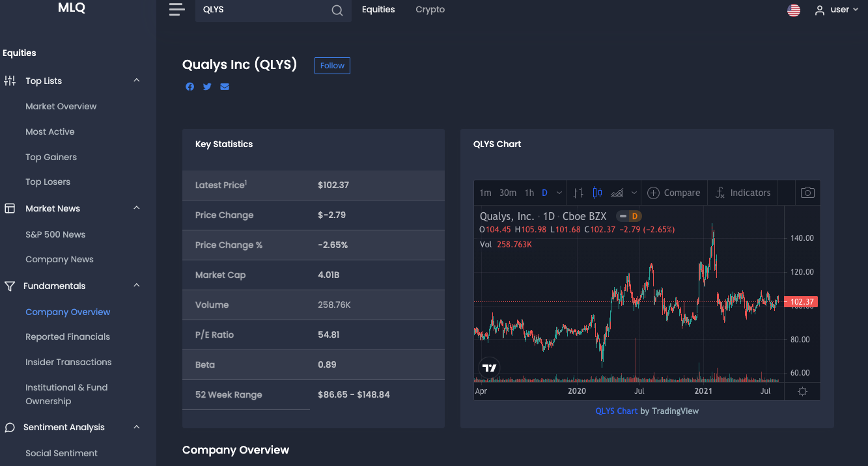The height and width of the screenshot is (466, 868).
Task: Select the 30m chart interval
Action: [508, 193]
